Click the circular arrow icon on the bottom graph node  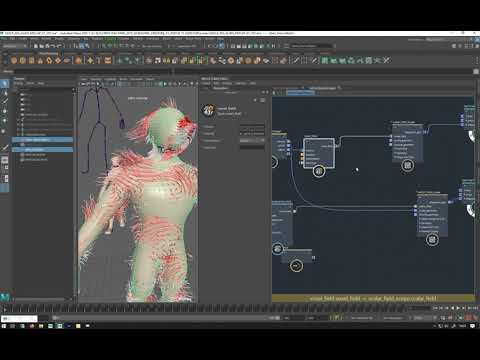tap(296, 266)
